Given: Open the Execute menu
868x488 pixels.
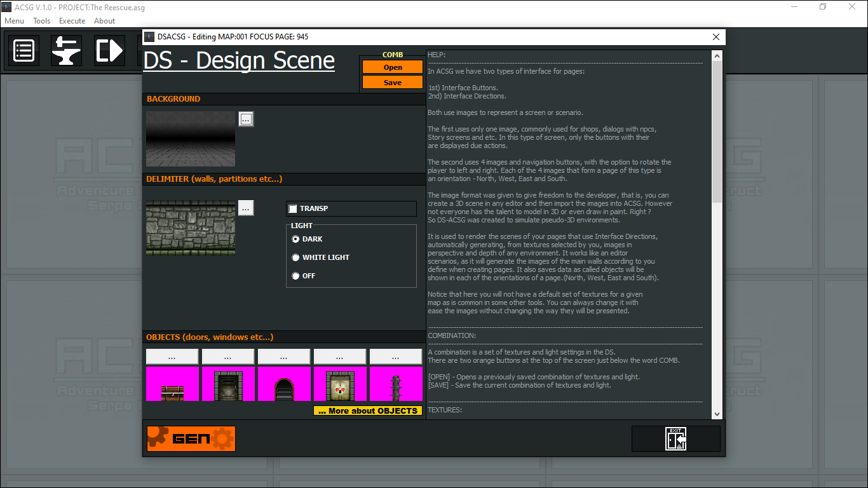Looking at the screenshot, I should (72, 21).
